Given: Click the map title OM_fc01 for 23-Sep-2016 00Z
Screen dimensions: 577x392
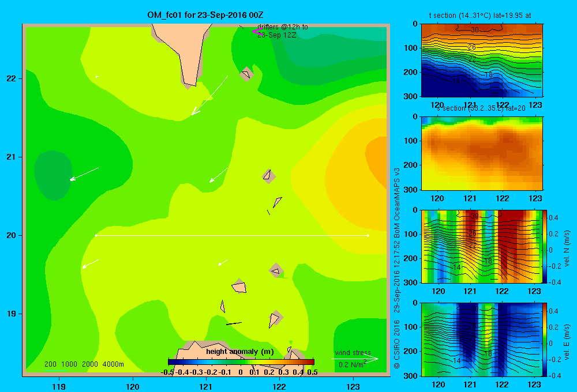Looking at the screenshot, I should [x=205, y=15].
